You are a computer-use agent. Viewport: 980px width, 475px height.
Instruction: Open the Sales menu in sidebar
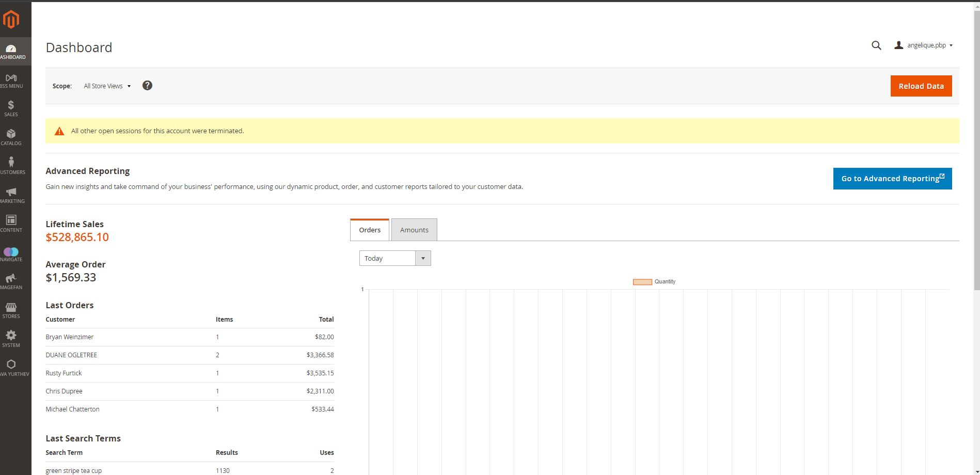tap(11, 108)
